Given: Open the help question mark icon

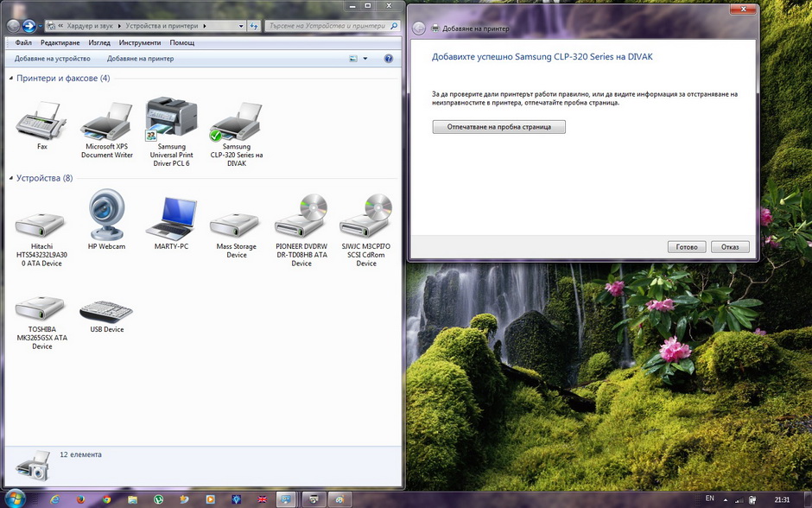Looking at the screenshot, I should click(x=389, y=59).
